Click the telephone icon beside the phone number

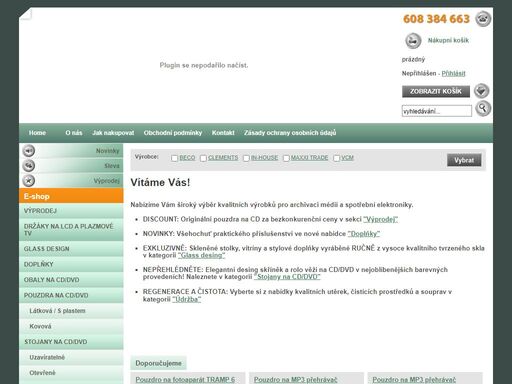483,19
